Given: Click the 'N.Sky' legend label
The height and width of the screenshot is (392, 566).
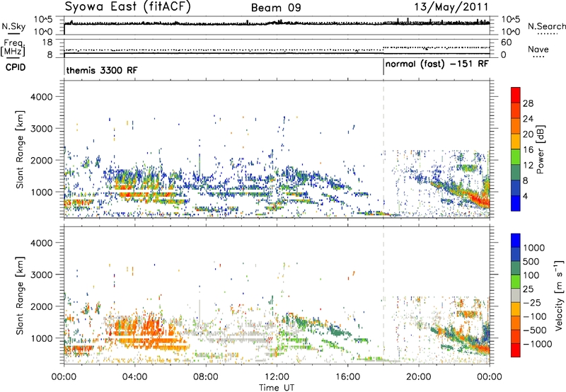Looking at the screenshot, I should (13, 26).
